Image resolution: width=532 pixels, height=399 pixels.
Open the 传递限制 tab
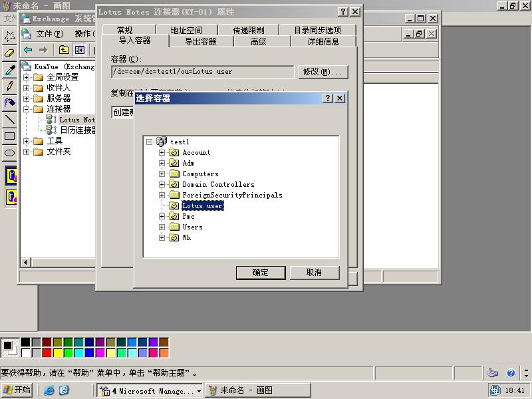tap(248, 30)
